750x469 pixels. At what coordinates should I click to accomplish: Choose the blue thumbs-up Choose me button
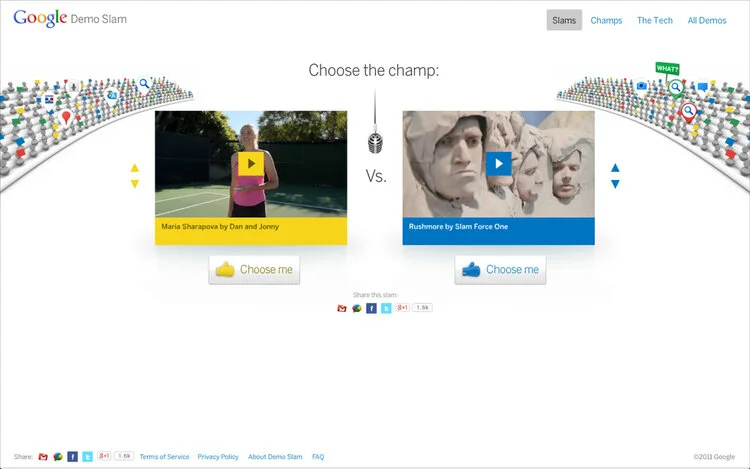click(x=500, y=270)
